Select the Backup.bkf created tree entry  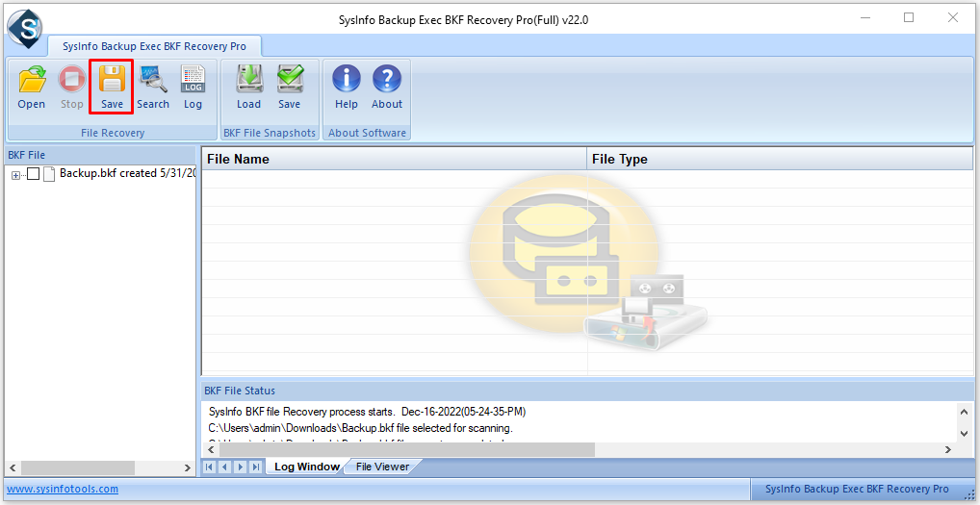[x=128, y=173]
